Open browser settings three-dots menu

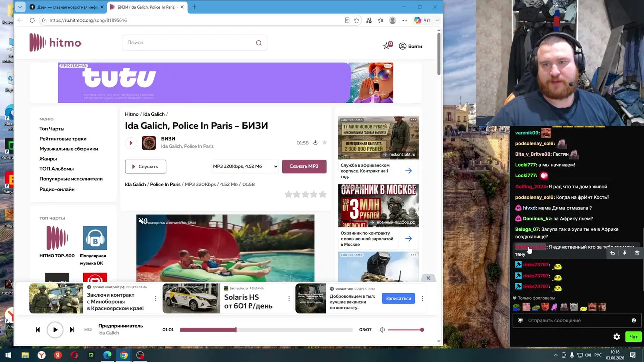tap(405, 20)
